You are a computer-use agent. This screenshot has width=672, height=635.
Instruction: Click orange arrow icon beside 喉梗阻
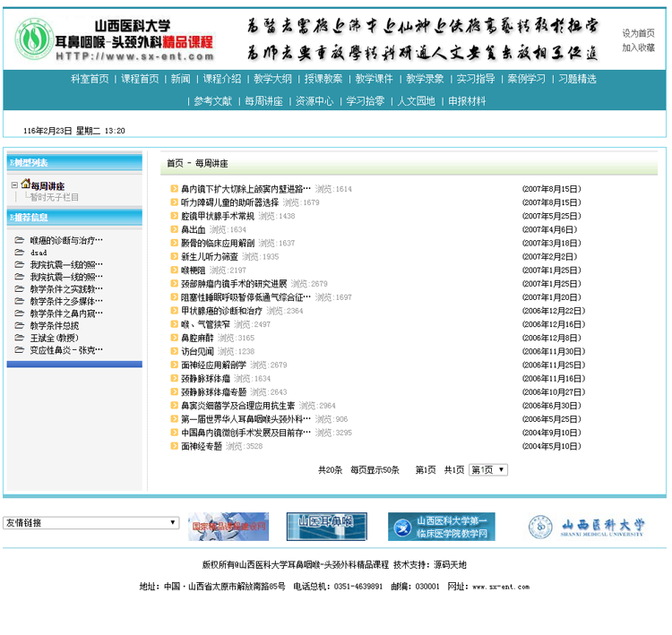[174, 270]
